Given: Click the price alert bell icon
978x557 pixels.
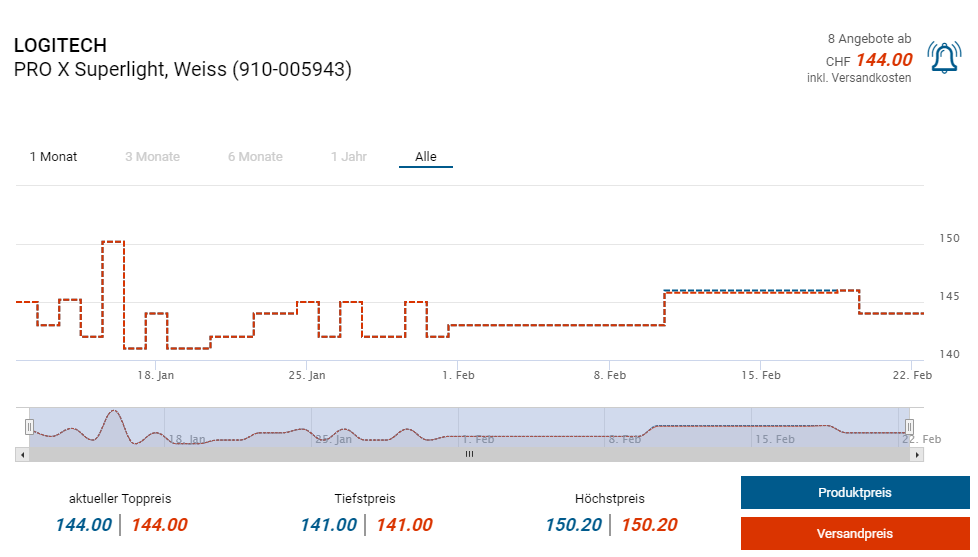Looking at the screenshot, I should pyautogui.click(x=943, y=58).
